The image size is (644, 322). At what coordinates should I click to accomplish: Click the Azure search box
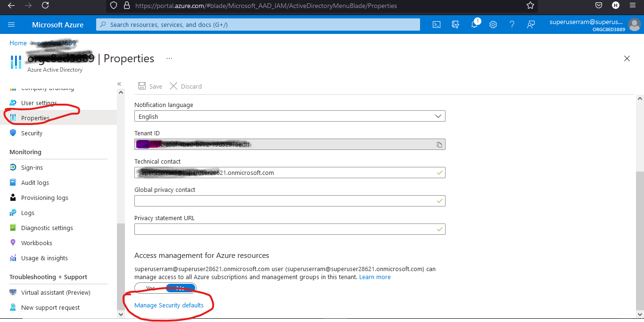(x=258, y=25)
